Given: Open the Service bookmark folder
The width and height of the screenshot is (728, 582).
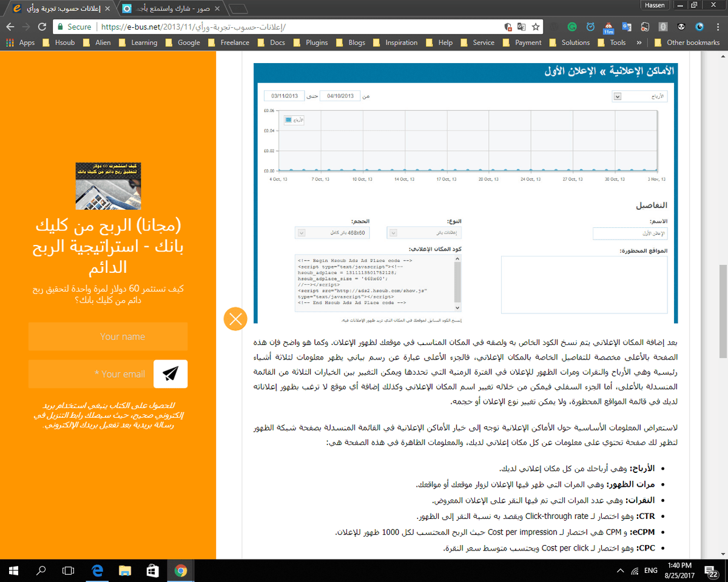Looking at the screenshot, I should pyautogui.click(x=477, y=42).
